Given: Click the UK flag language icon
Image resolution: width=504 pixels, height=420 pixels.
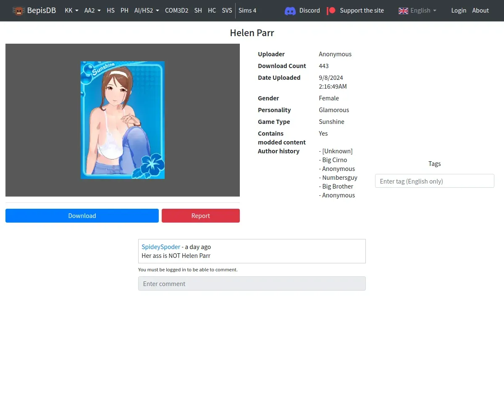Looking at the screenshot, I should click(x=403, y=10).
